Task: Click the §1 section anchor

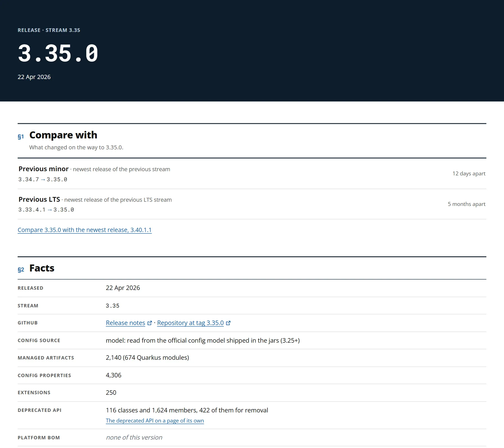Action: 21,137
